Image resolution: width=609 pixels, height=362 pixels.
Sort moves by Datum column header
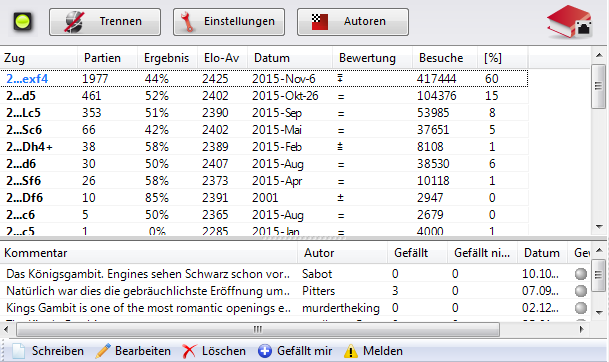pyautogui.click(x=290, y=58)
